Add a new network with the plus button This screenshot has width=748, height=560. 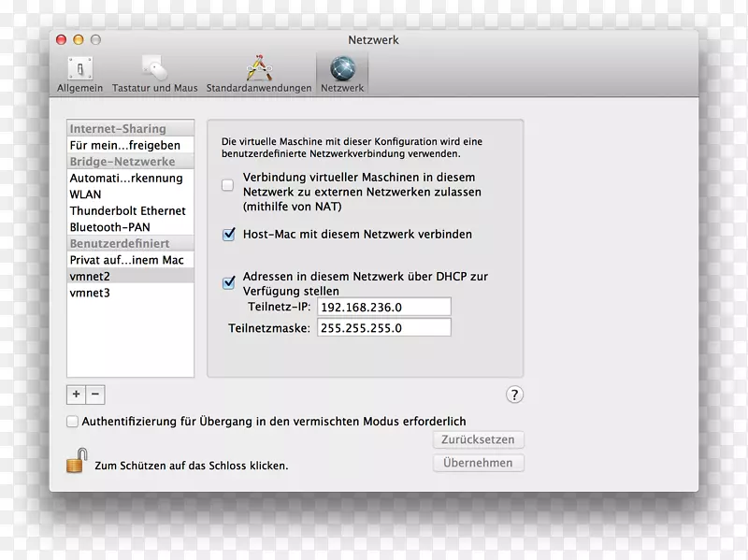point(76,394)
